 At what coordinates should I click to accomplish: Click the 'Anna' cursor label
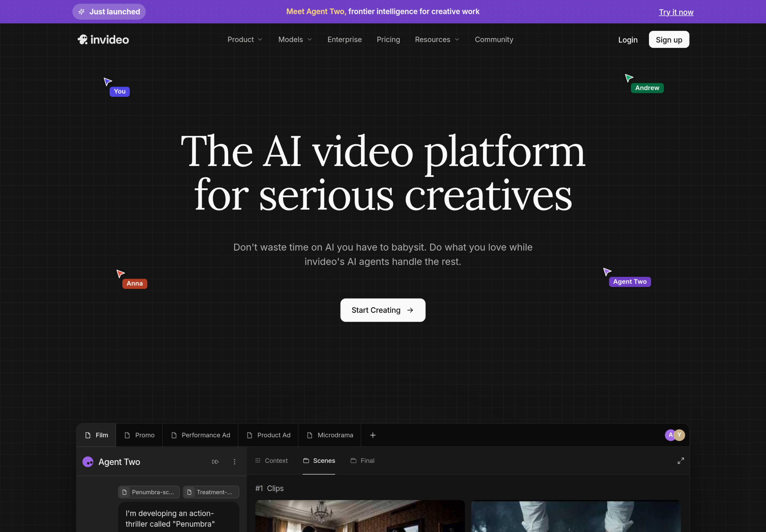tap(135, 284)
